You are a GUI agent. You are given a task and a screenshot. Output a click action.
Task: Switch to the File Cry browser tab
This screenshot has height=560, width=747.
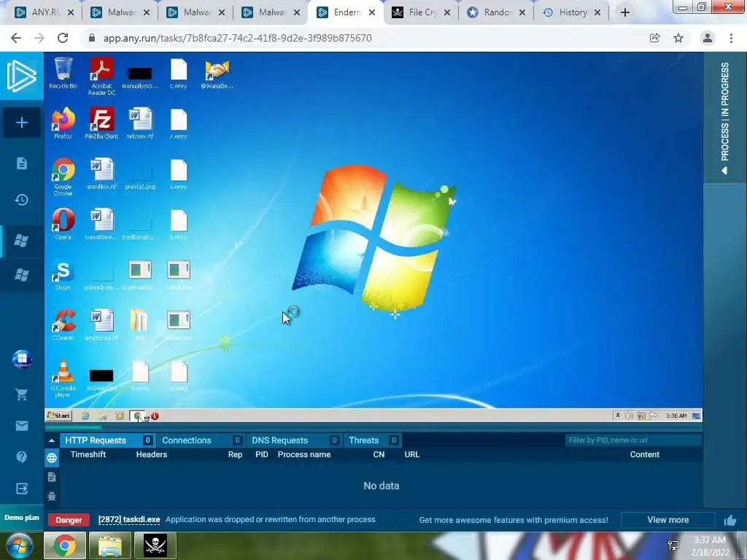pyautogui.click(x=422, y=12)
